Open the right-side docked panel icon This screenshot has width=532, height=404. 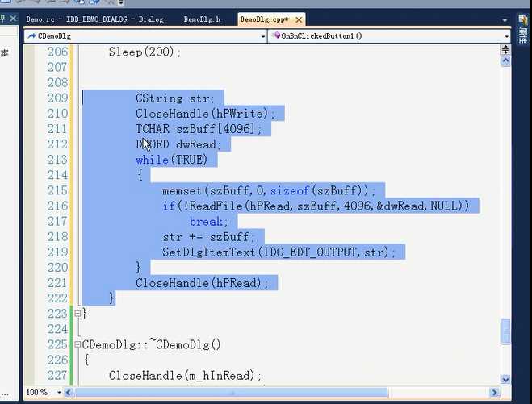[x=523, y=19]
